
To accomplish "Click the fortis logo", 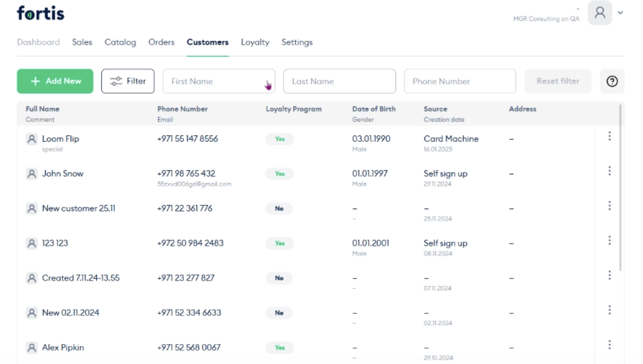I will [x=41, y=13].
